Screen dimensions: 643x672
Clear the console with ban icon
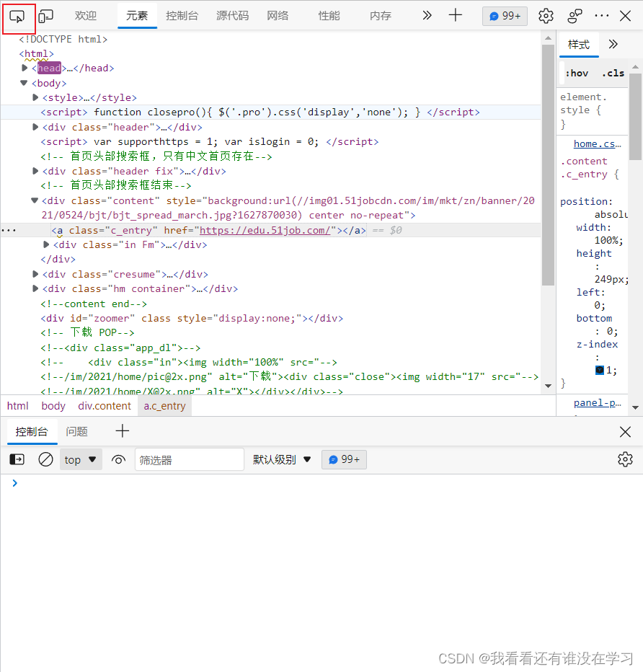tap(46, 459)
